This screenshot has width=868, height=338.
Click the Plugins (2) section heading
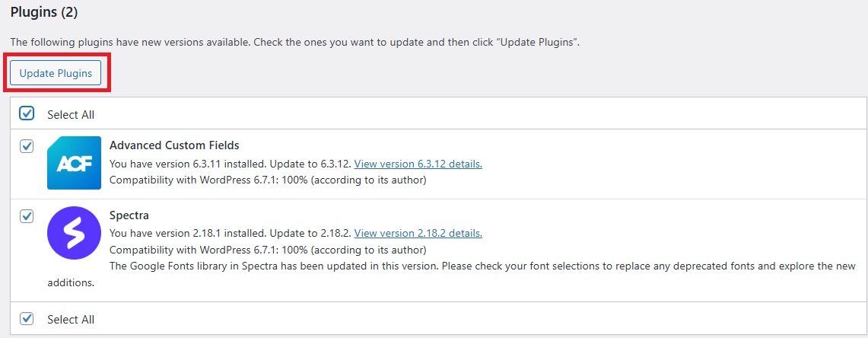(x=43, y=12)
